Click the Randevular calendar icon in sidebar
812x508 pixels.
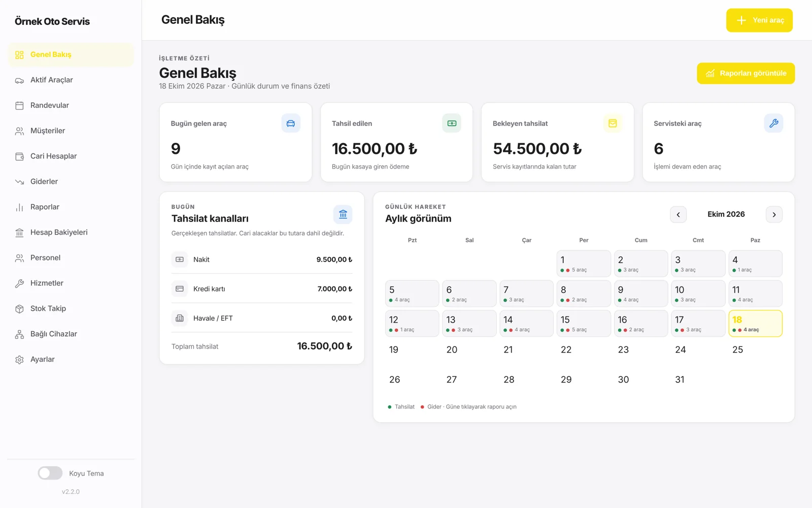coord(19,106)
